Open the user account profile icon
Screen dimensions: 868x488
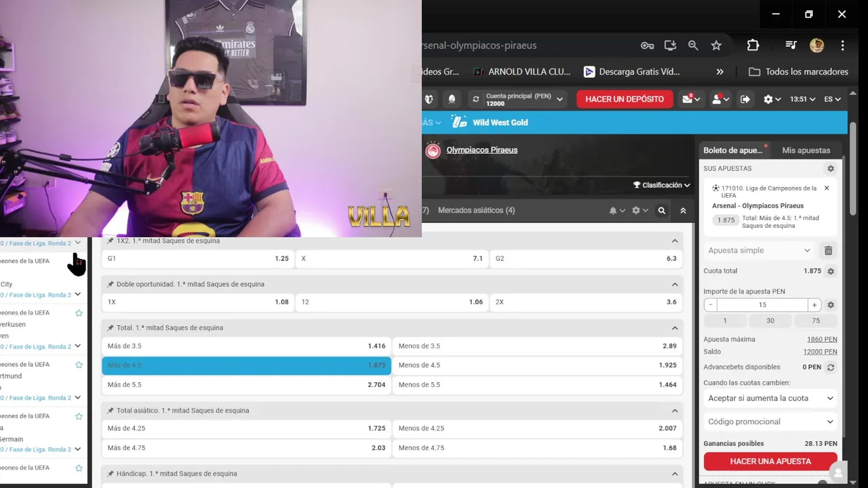point(717,99)
